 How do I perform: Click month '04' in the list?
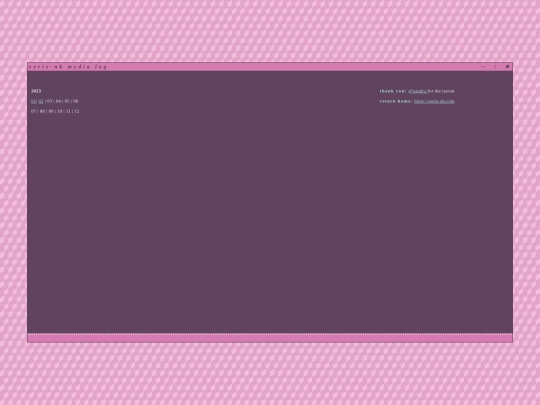click(x=58, y=101)
